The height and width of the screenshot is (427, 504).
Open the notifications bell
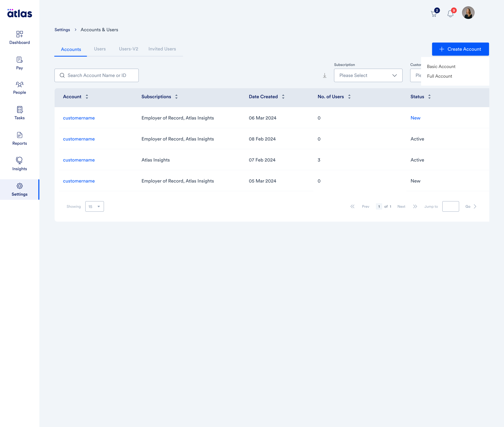click(450, 14)
